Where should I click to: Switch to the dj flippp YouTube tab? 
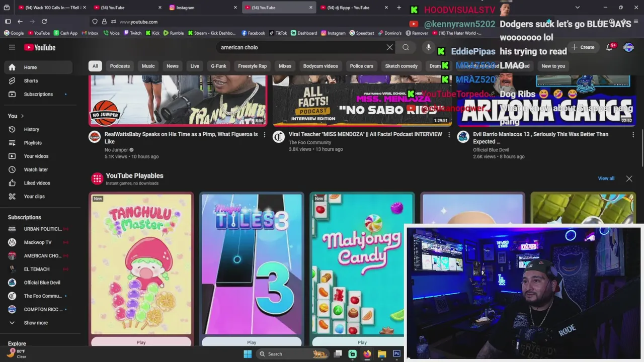[x=354, y=8]
